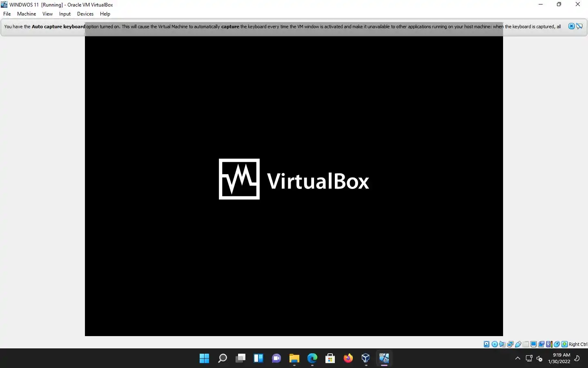Show hidden system tray icons
Viewport: 588px width, 368px height.
click(x=517, y=359)
